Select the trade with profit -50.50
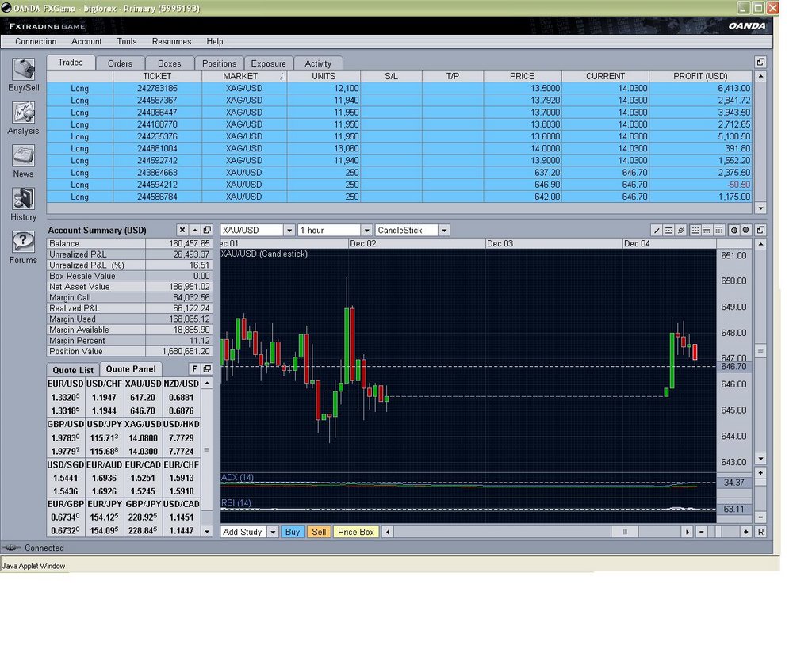The width and height of the screenshot is (812, 649). [x=400, y=185]
